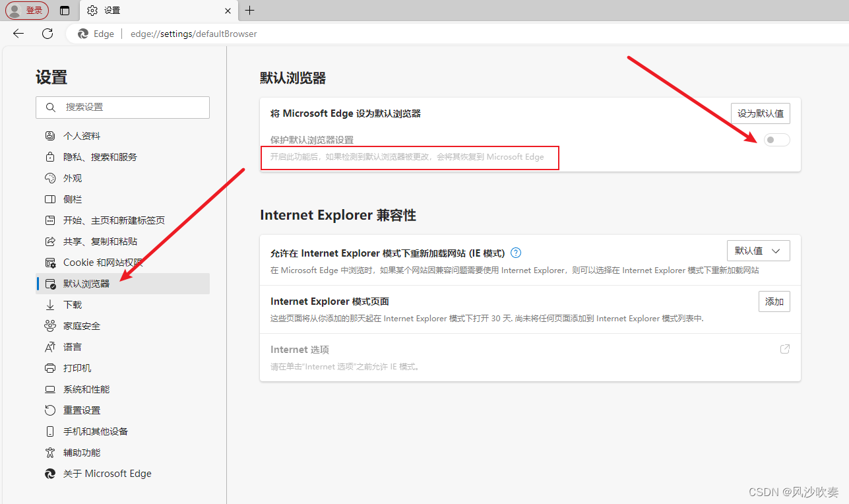
Task: Click the external link icon for Internet 选项
Action: pos(785,349)
